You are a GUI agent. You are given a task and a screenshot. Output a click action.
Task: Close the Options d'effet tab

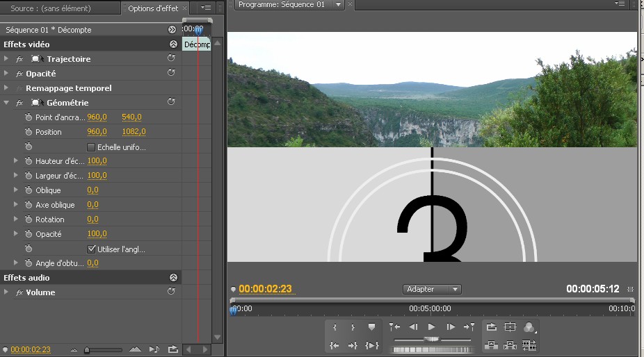pos(184,8)
